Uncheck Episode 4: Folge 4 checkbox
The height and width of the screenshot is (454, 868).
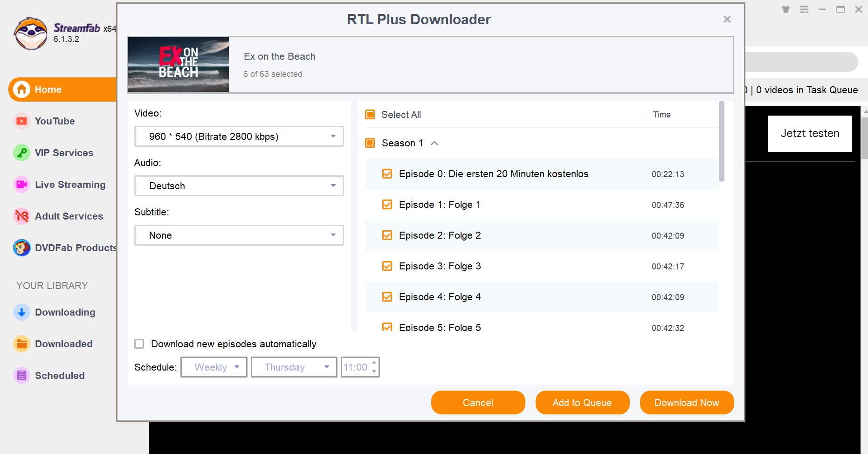click(x=387, y=297)
